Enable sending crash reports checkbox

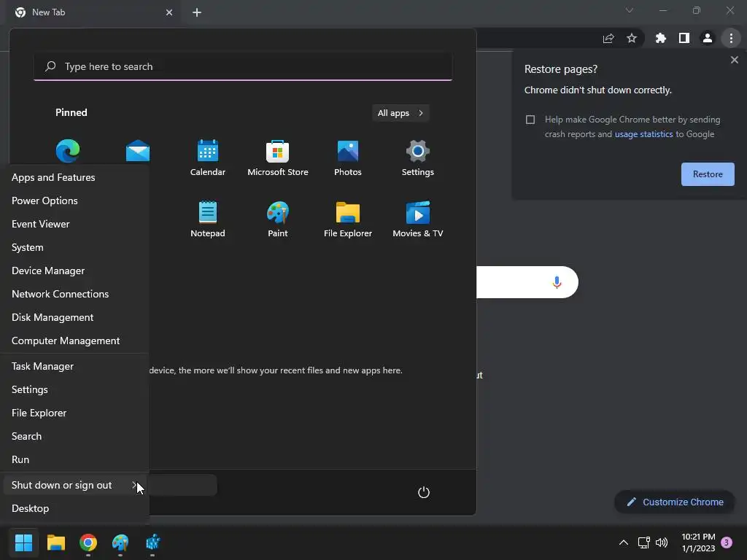tap(530, 120)
